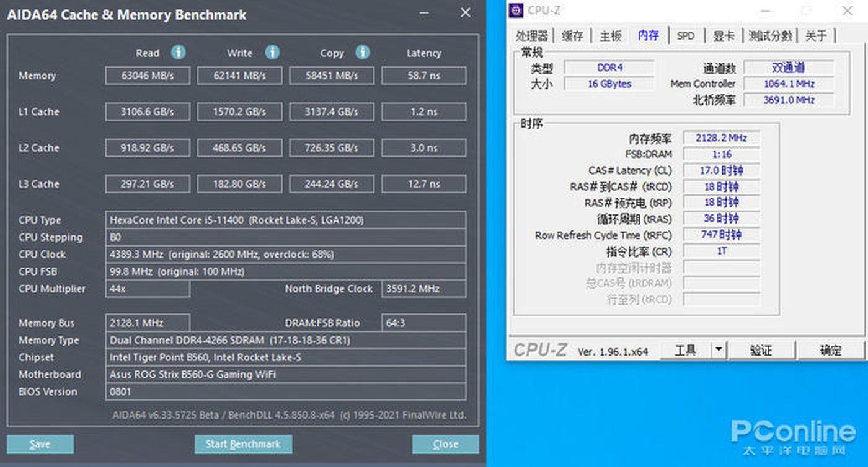This screenshot has width=868, height=467.
Task: Click 内存频率 value 2128.2 MHz
Action: 722,138
